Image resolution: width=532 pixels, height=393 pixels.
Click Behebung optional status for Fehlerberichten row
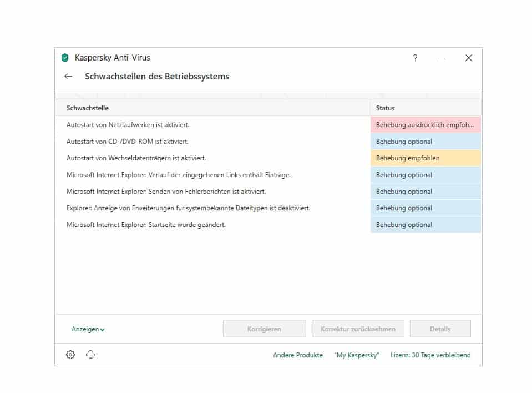425,192
